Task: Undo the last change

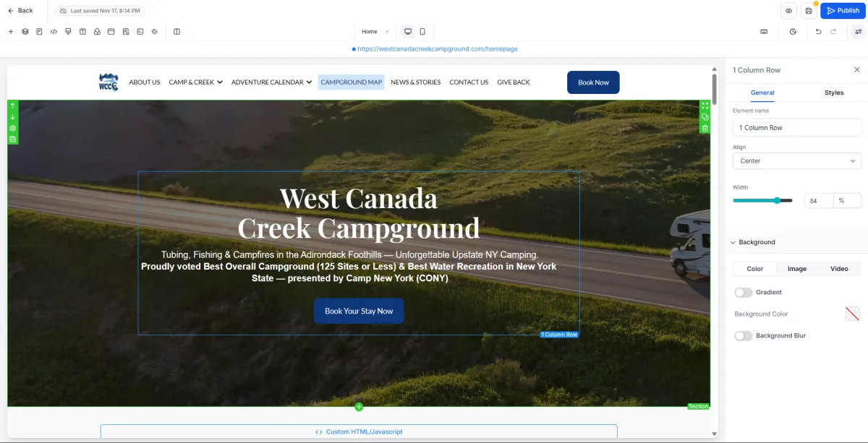Action: tap(818, 32)
